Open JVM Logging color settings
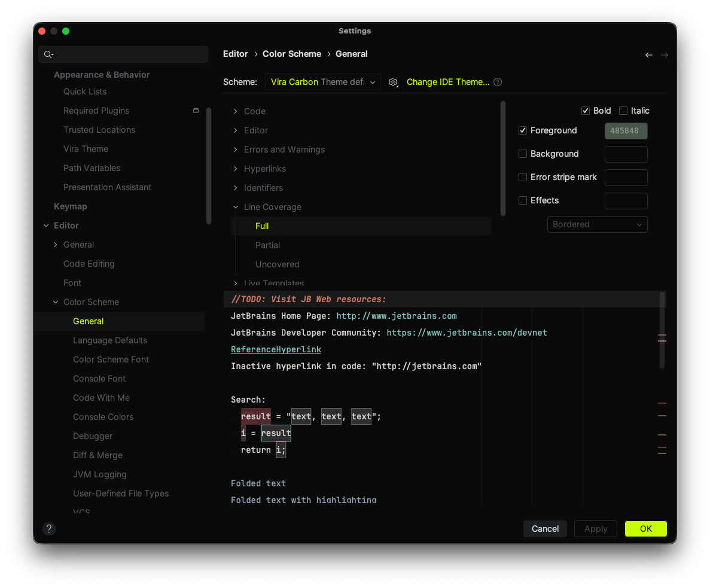This screenshot has height=588, width=710. (100, 474)
